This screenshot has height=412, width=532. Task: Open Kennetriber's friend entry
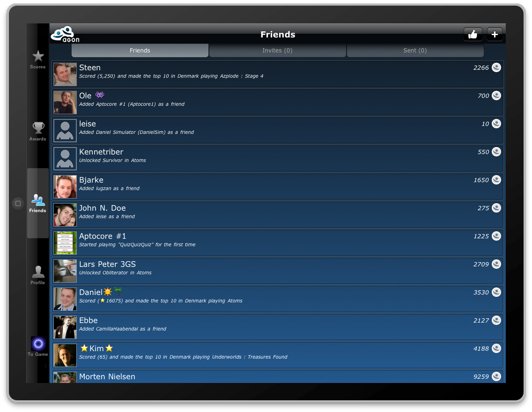278,158
